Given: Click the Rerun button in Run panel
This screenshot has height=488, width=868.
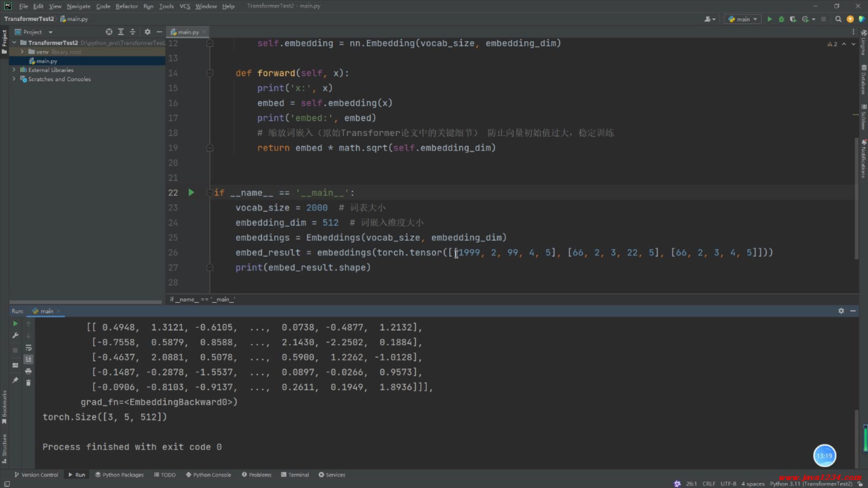Looking at the screenshot, I should [15, 324].
